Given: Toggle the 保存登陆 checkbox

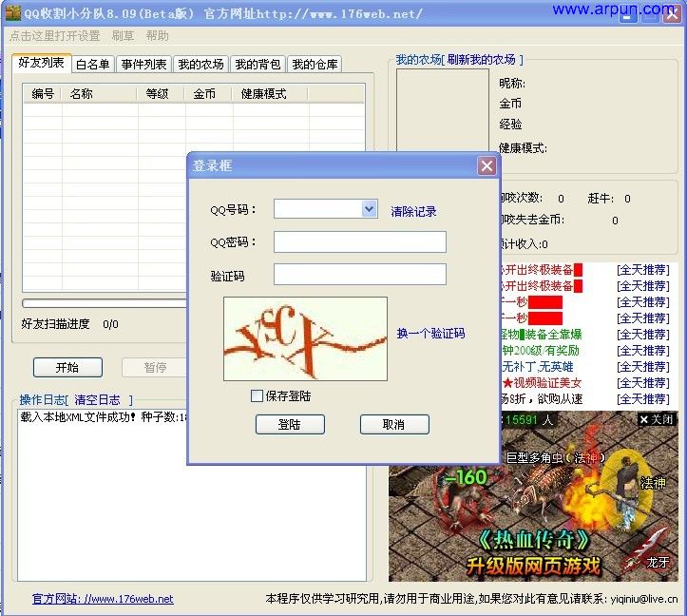Looking at the screenshot, I should coord(257,395).
